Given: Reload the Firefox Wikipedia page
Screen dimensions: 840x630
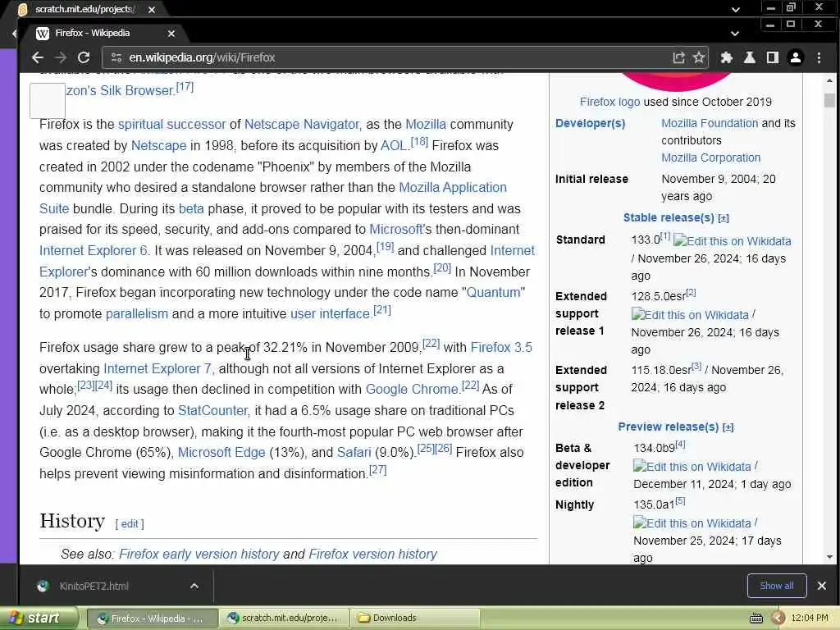Looking at the screenshot, I should 84,58.
